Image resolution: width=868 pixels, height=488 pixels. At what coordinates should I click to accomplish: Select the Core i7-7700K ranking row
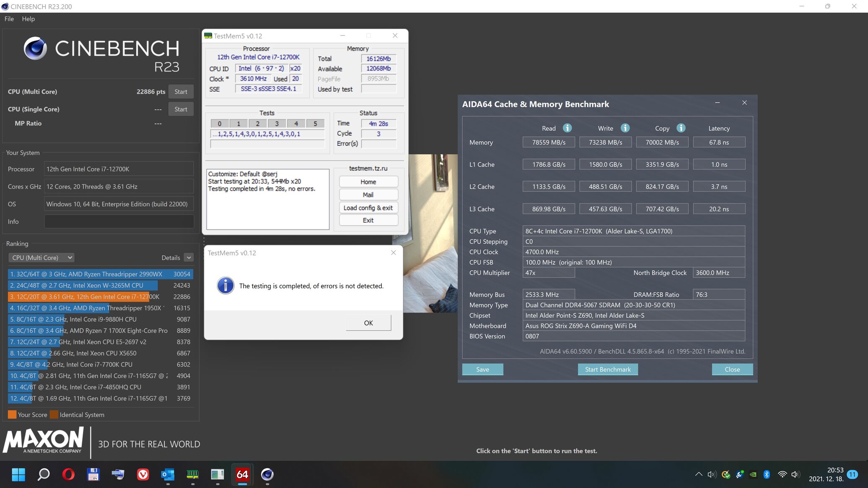click(100, 365)
